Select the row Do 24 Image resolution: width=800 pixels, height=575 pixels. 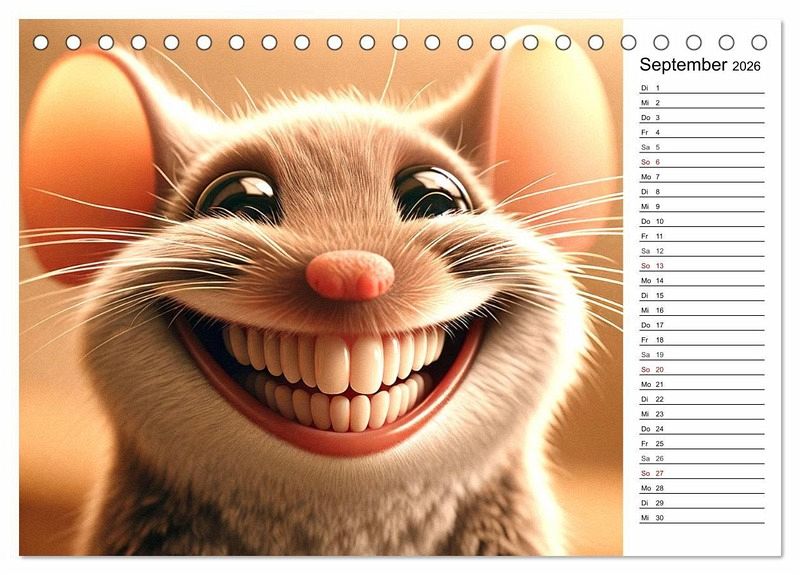[x=702, y=428]
